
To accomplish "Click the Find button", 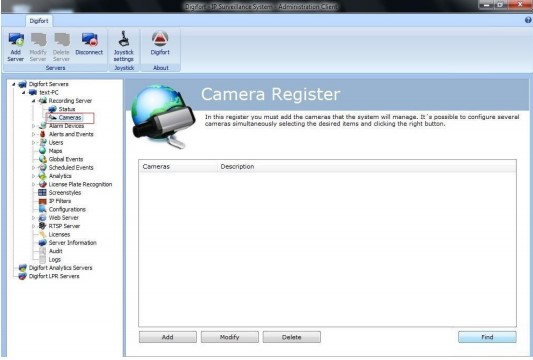I will [487, 337].
